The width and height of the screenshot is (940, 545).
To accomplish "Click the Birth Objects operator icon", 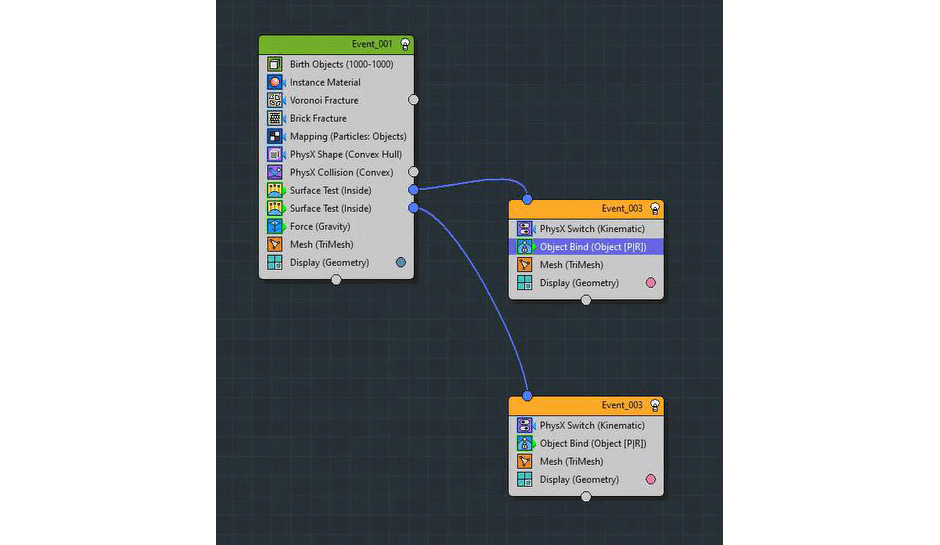I will 275,64.
